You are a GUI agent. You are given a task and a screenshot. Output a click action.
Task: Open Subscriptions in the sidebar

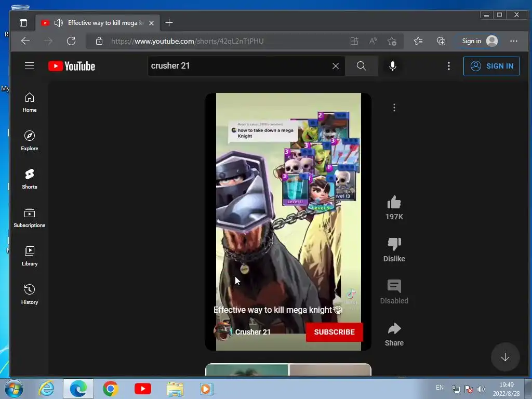[30, 218]
